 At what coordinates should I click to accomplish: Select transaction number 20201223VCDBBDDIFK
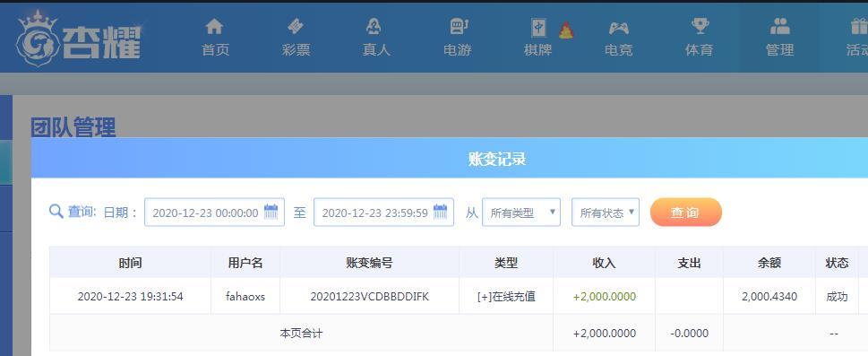pyautogui.click(x=369, y=297)
